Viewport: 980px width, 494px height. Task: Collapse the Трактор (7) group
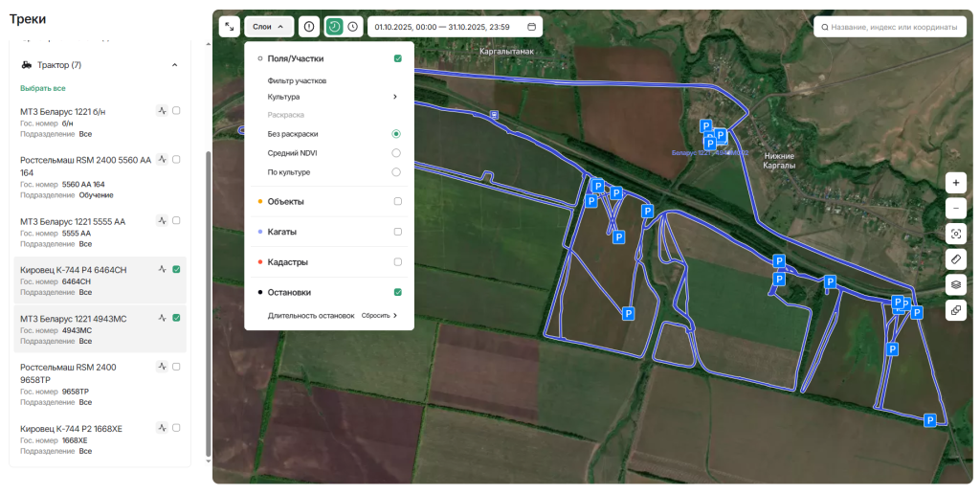[x=174, y=65]
